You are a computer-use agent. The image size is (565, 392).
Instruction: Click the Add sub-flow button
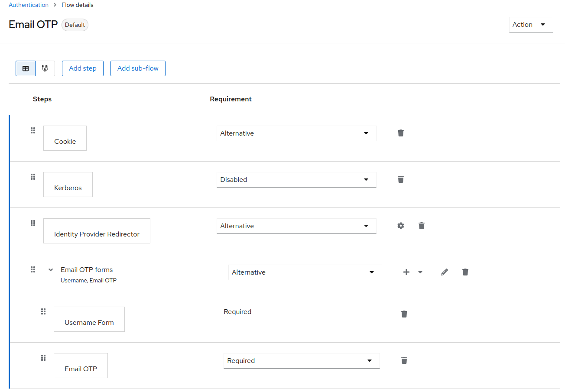click(138, 68)
